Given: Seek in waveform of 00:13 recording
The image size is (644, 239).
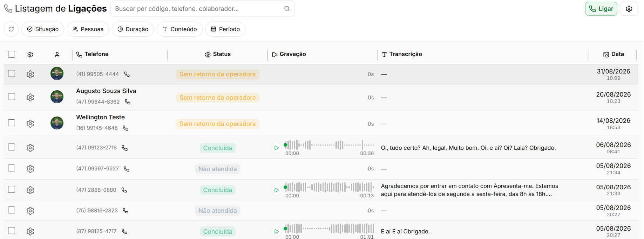Looking at the screenshot, I should click(x=330, y=187).
